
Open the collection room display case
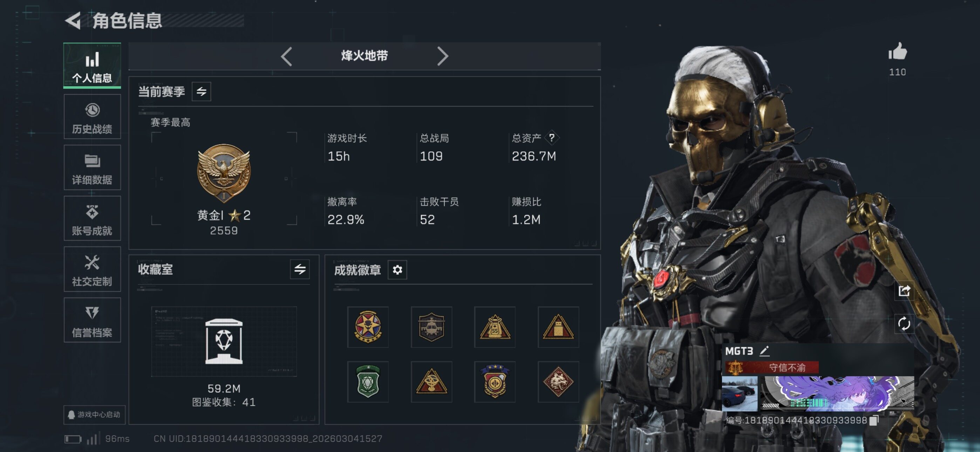(224, 341)
